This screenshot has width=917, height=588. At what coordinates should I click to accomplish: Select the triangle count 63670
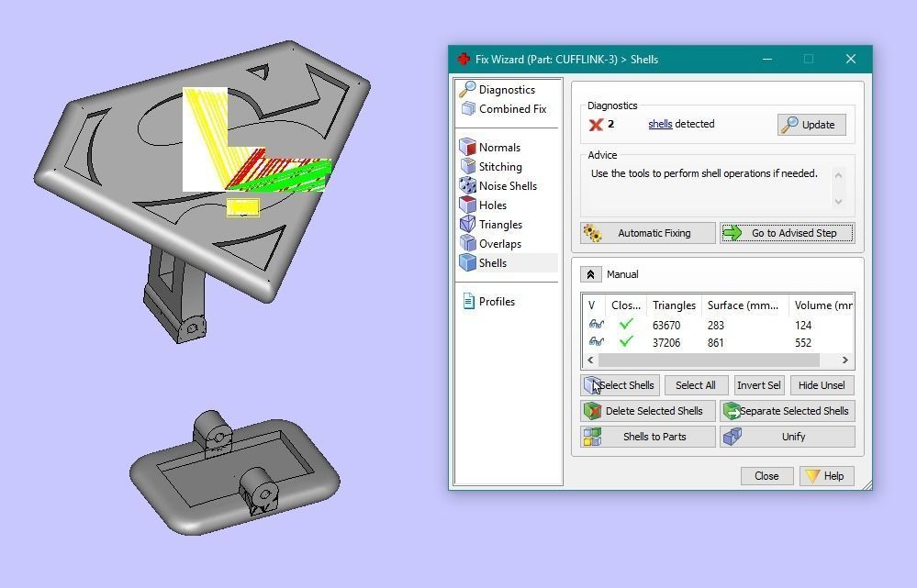[x=666, y=325]
